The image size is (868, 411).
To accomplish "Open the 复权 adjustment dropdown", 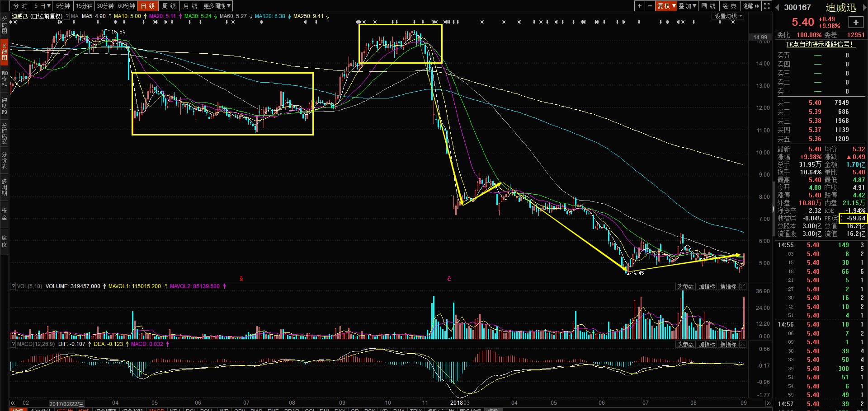I will 666,6.
